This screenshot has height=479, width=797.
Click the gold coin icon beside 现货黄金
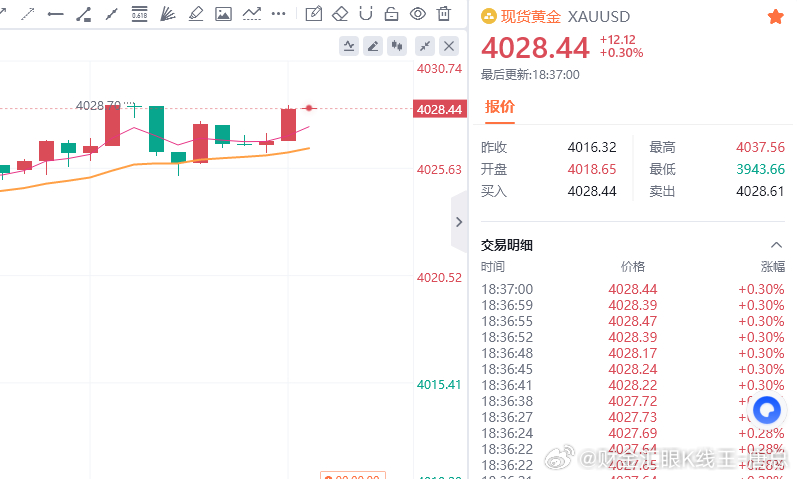click(488, 17)
